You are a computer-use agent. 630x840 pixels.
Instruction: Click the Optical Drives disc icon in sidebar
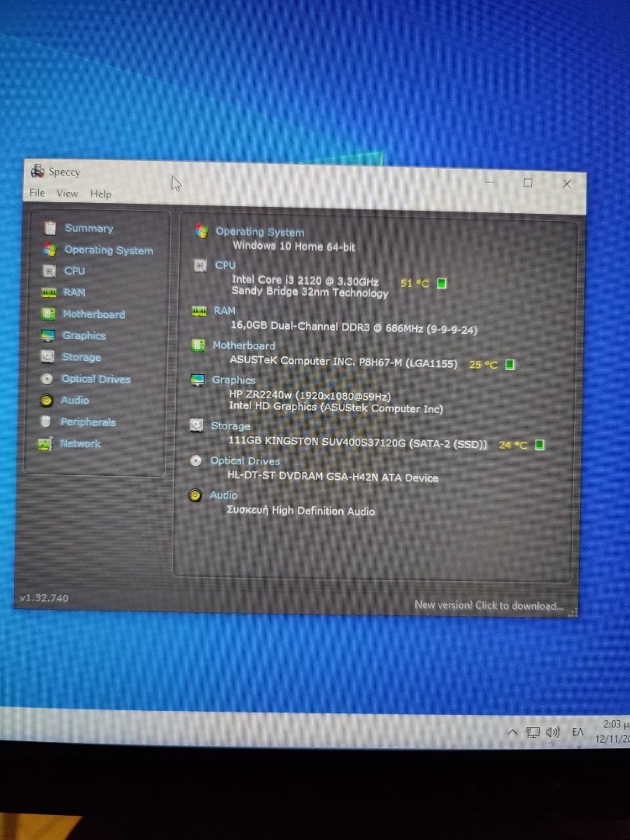click(x=47, y=379)
